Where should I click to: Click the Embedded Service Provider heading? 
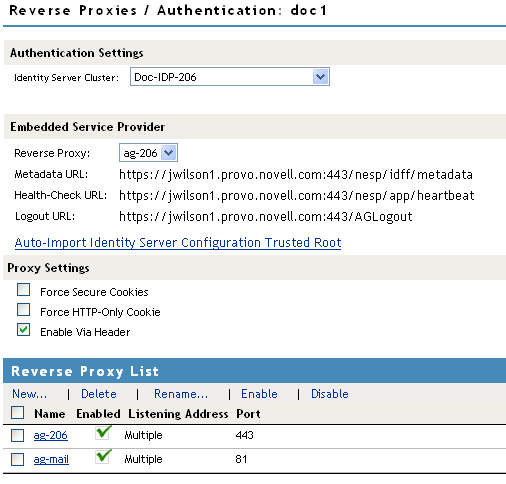coord(88,127)
